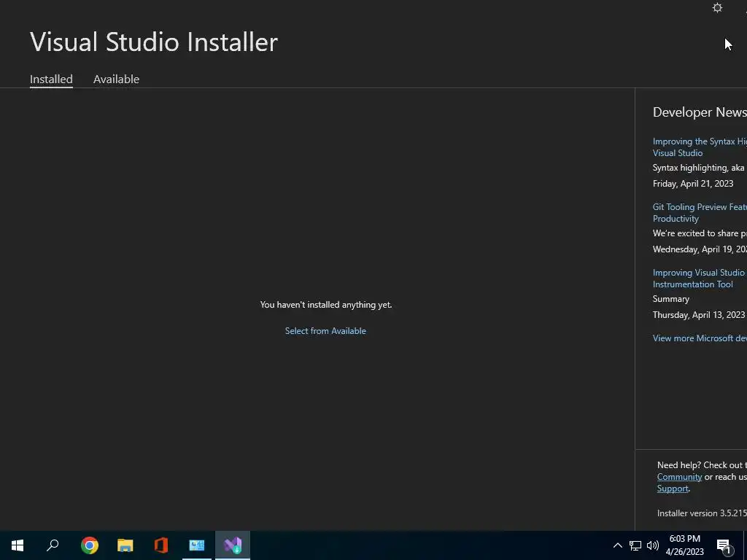Click the 'Syntax highlighting, aka' description text

point(698,168)
